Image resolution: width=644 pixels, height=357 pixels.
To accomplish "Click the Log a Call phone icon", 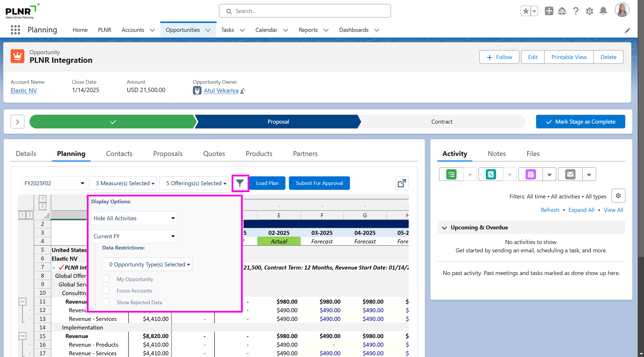I will coord(491,174).
